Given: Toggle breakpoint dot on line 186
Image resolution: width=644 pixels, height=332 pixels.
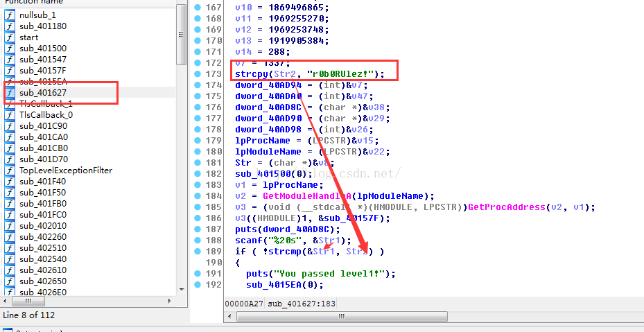Looking at the screenshot, I should point(198,218).
